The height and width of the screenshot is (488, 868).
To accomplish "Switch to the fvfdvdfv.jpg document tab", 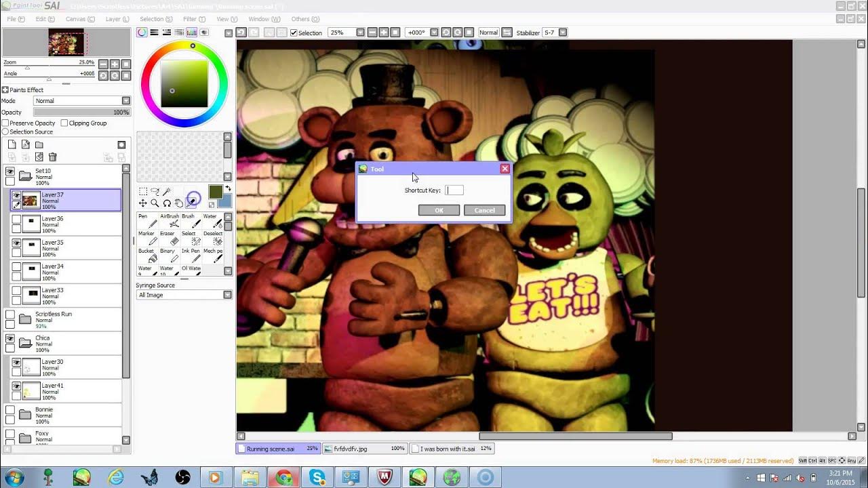I will 363,449.
